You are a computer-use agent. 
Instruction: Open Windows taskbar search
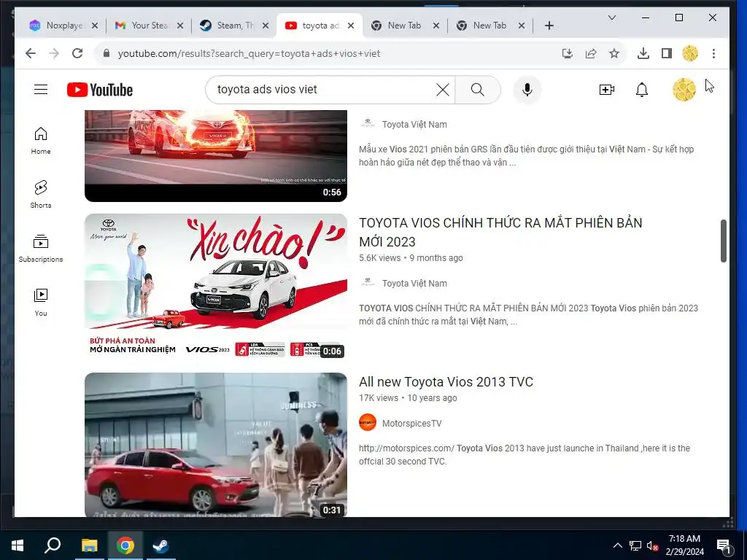(53, 545)
